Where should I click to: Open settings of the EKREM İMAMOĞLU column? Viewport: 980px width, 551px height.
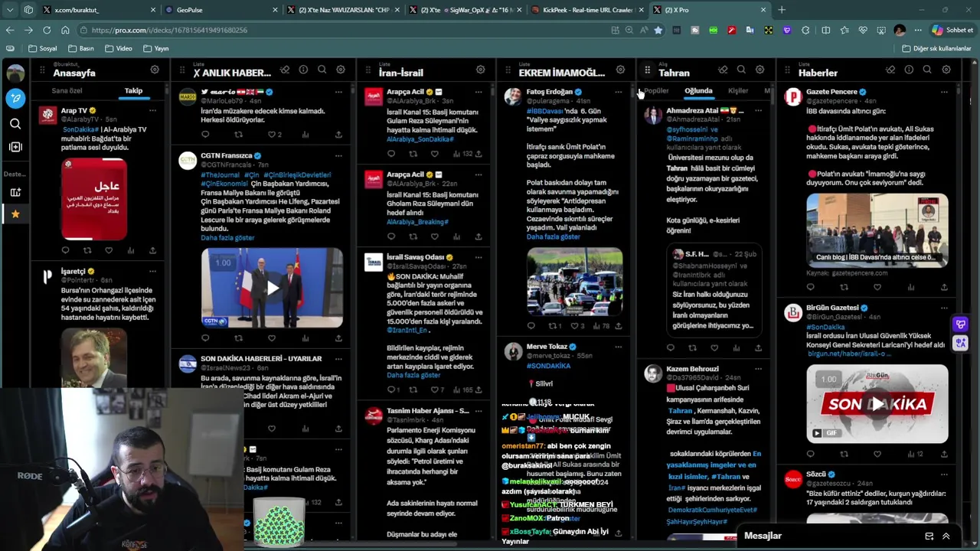click(620, 70)
